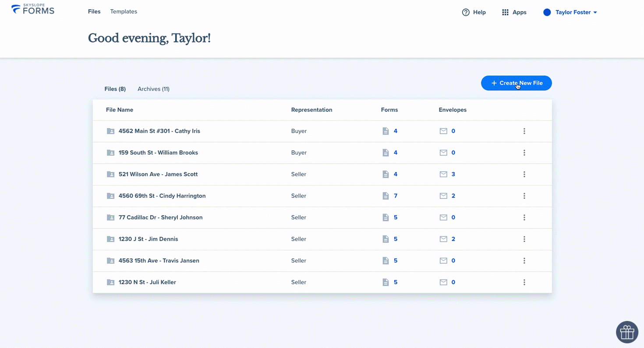Click folder icon for 1230 J St

(110, 239)
